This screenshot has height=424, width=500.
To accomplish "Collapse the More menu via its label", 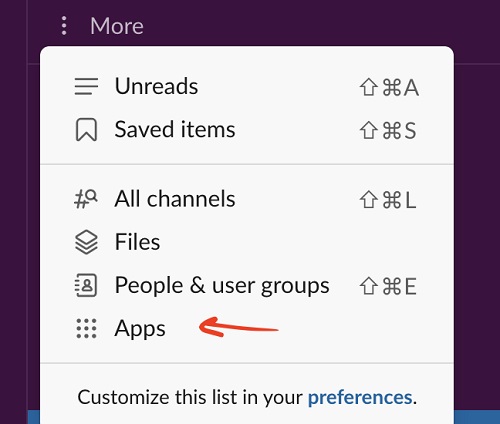I will (117, 26).
